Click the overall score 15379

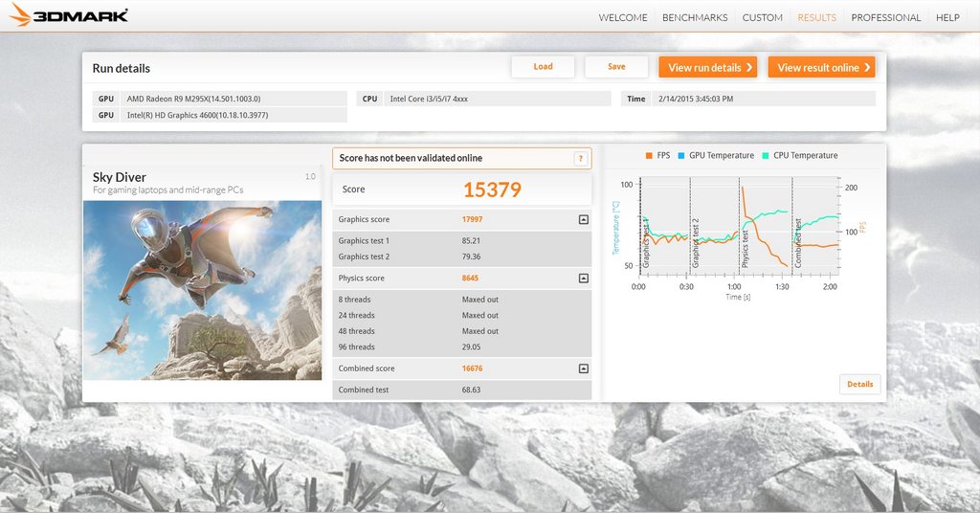pos(492,190)
